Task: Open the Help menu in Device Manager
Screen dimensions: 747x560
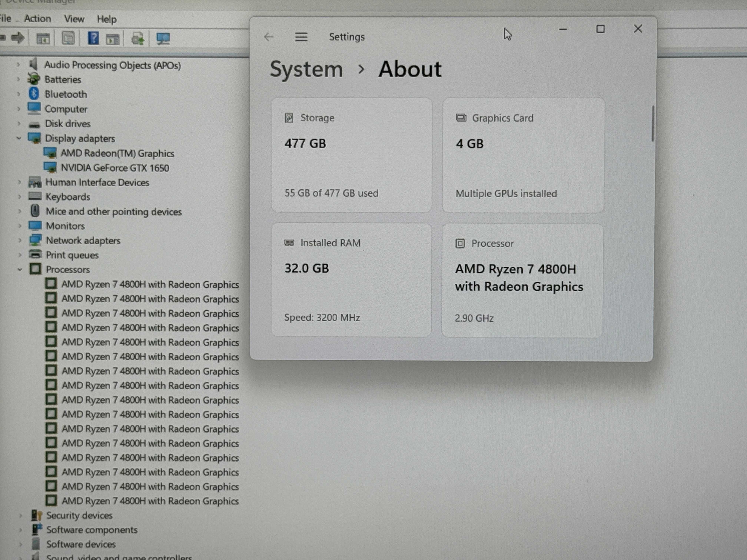Action: 107,19
